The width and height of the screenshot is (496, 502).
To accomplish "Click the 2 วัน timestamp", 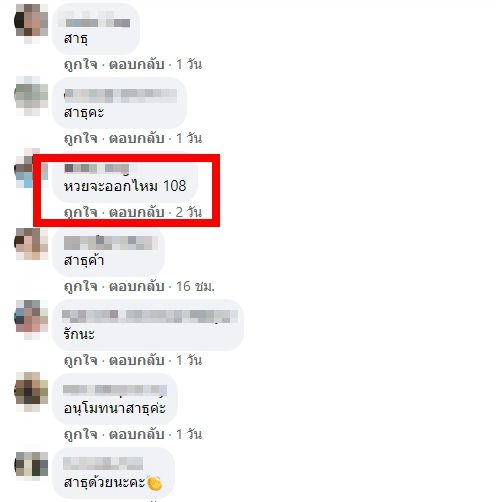I will tap(189, 212).
